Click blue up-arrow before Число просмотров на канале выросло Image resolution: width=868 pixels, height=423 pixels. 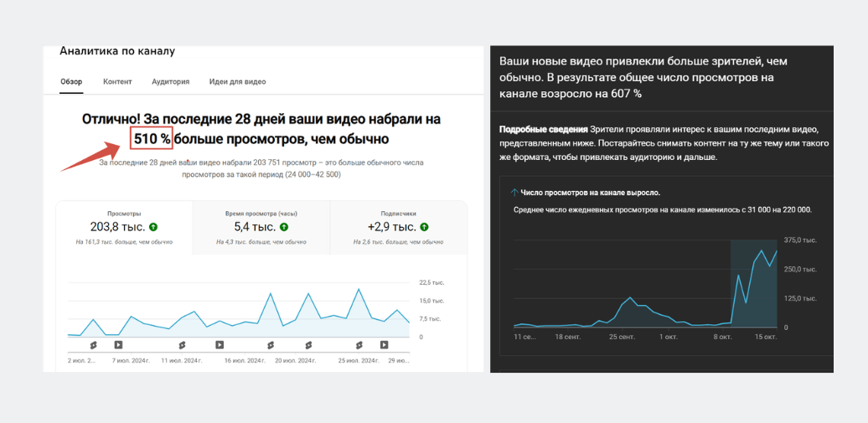click(x=514, y=193)
